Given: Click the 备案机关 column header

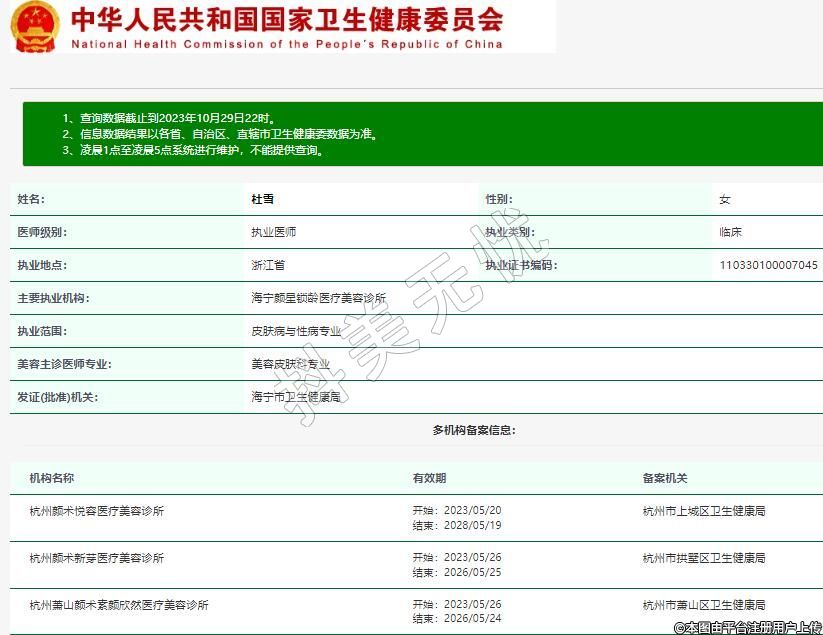Looking at the screenshot, I should tap(665, 479).
